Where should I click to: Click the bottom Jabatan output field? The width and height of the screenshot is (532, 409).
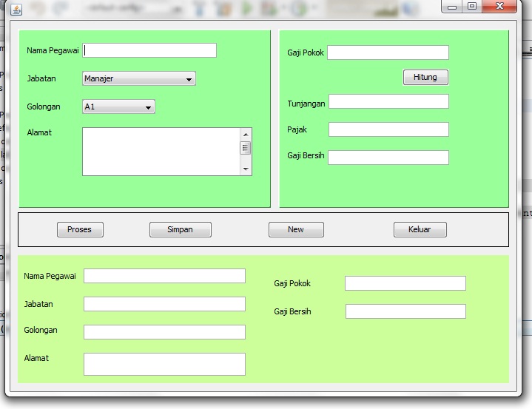(164, 304)
